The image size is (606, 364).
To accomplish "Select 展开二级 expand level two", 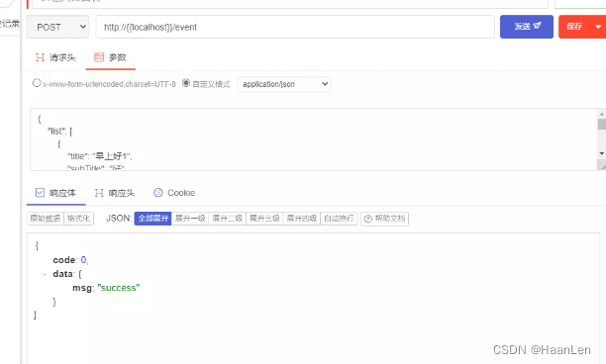I will click(x=228, y=219).
